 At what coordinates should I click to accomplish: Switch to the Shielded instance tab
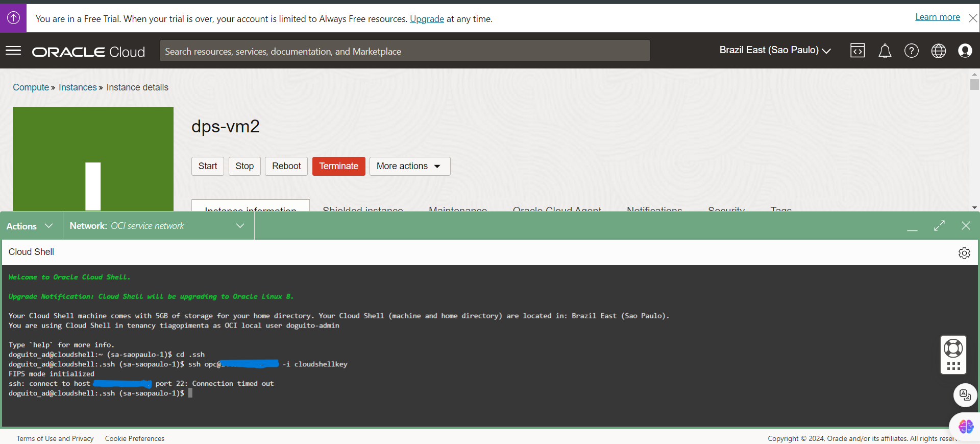click(x=363, y=208)
